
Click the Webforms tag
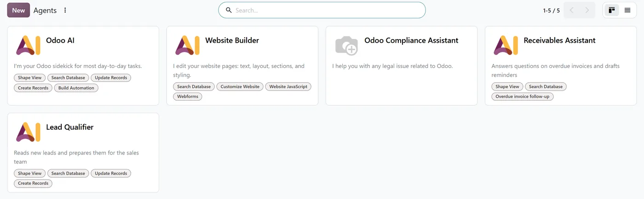188,97
